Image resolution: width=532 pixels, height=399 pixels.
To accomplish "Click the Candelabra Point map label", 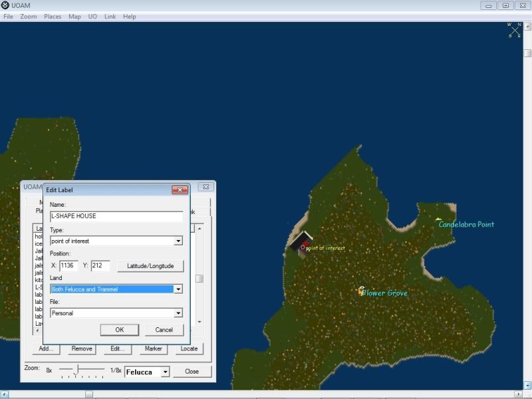I will click(467, 224).
